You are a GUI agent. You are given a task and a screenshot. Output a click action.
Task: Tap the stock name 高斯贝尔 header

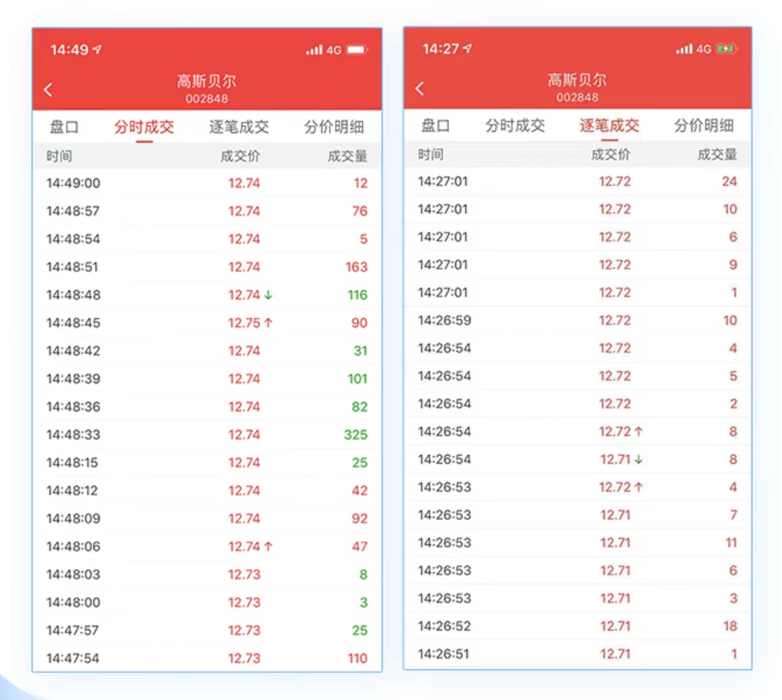click(x=207, y=80)
